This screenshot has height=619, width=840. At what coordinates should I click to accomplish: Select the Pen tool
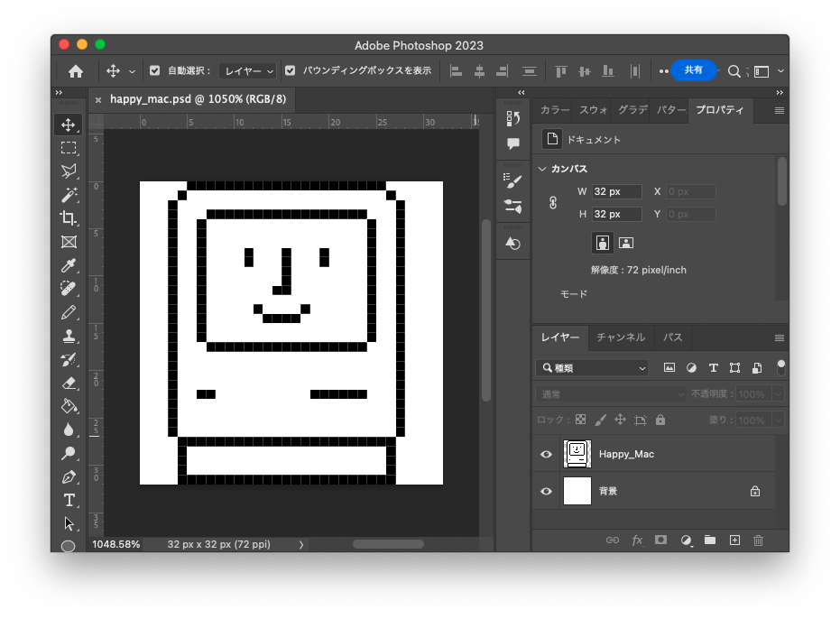pos(68,477)
